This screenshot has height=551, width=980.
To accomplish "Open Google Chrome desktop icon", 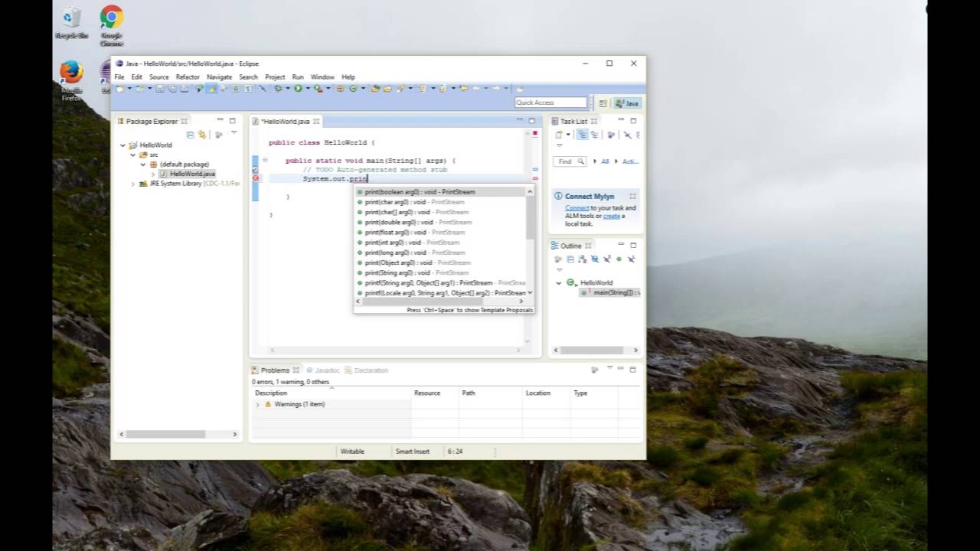I will point(112,25).
